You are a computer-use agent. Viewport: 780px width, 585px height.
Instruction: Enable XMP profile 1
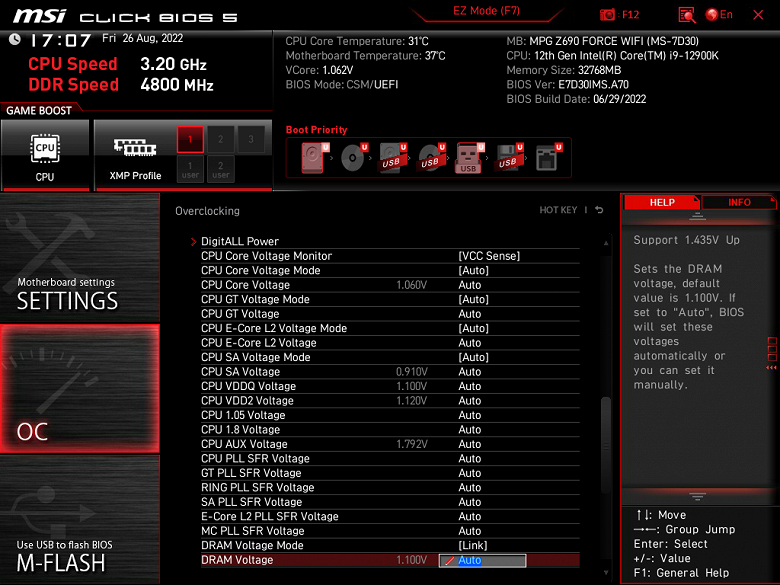[x=190, y=139]
